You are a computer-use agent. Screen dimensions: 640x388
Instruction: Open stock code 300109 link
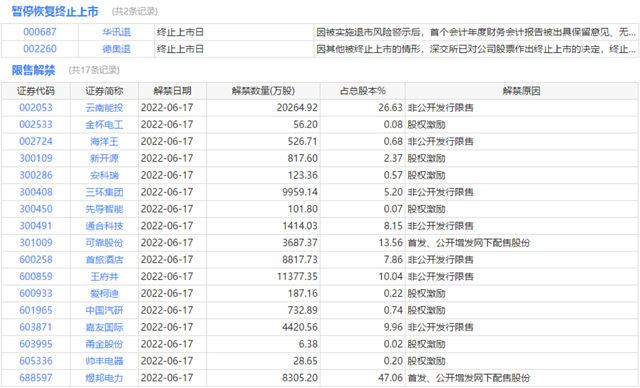click(36, 158)
